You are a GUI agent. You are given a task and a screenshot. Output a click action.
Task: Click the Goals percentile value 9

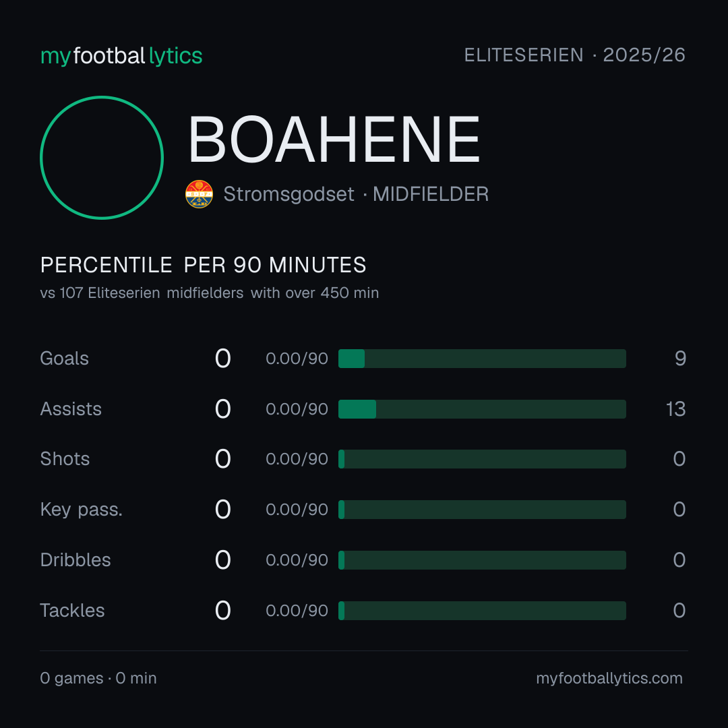click(x=680, y=359)
